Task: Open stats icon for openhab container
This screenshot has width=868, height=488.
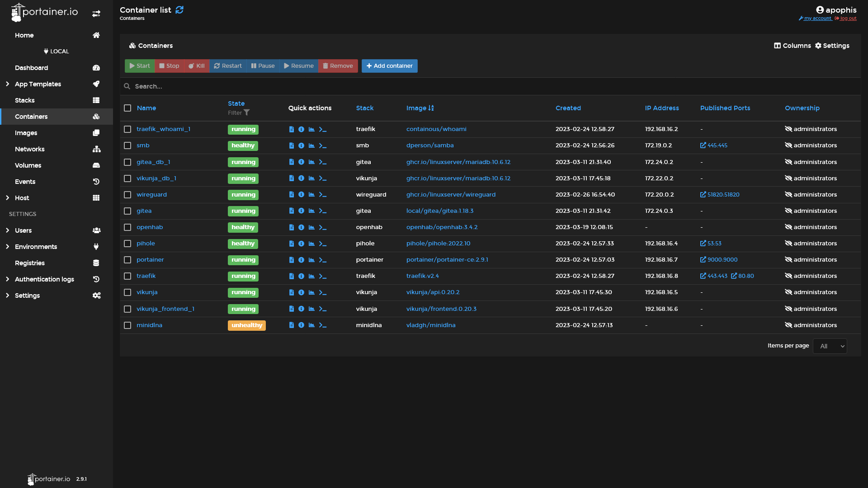Action: tap(311, 227)
